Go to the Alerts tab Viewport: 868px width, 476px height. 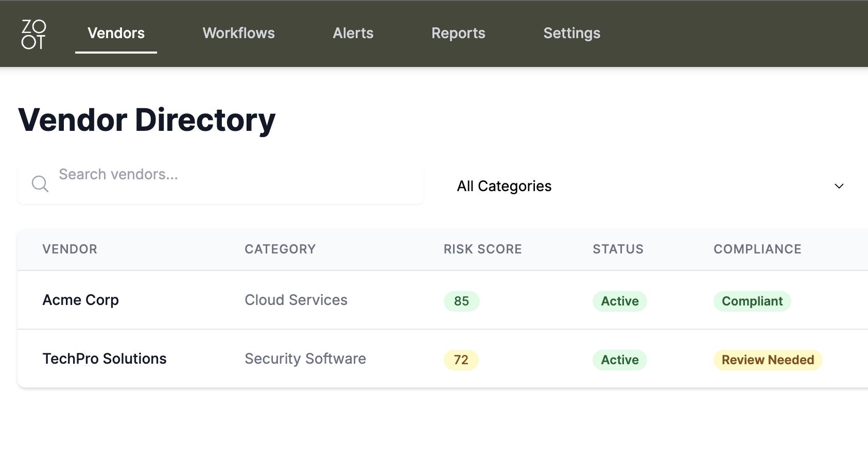tap(353, 33)
